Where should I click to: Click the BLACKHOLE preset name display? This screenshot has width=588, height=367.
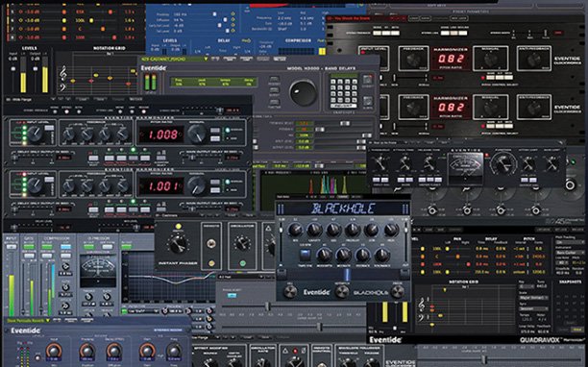(x=343, y=208)
